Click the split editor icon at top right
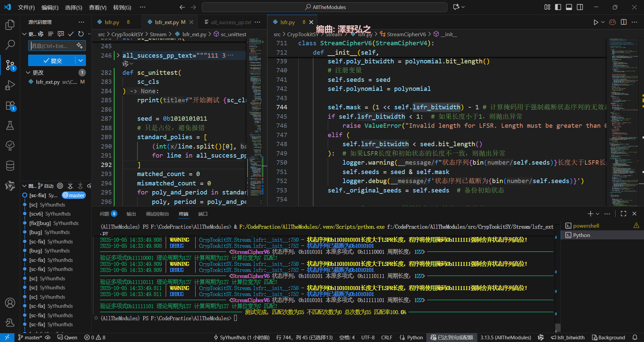 [624, 22]
